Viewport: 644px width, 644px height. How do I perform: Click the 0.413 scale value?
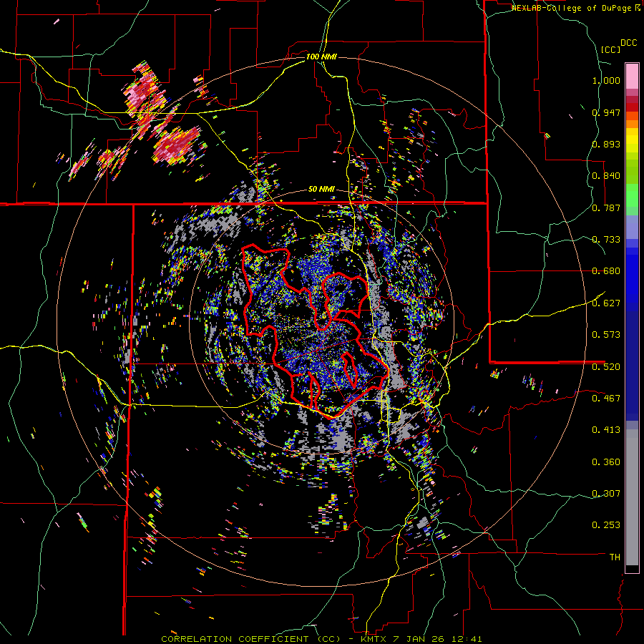pos(606,430)
